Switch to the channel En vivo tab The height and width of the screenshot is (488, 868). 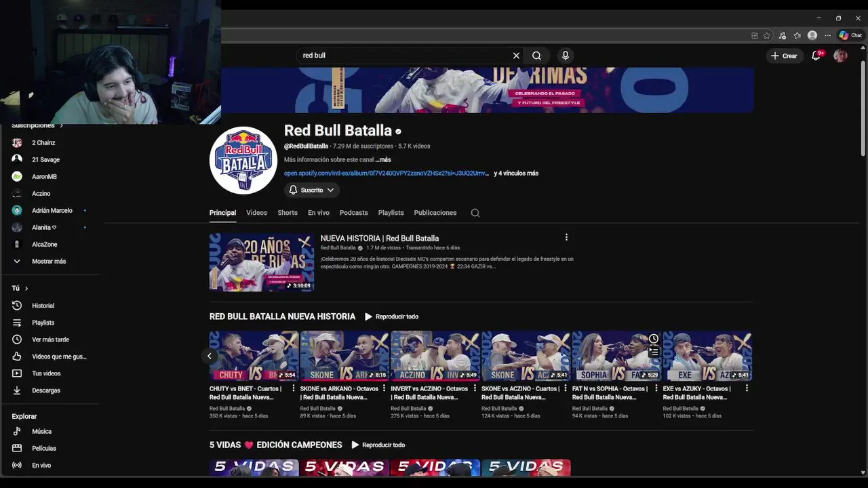tap(319, 213)
